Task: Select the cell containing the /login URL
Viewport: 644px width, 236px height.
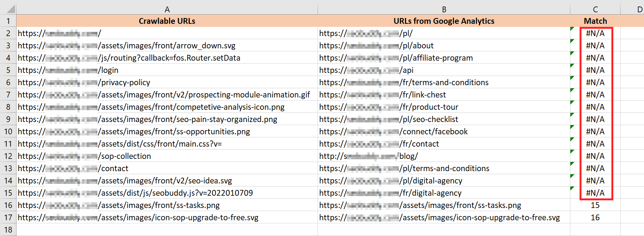Action: pyautogui.click(x=167, y=70)
